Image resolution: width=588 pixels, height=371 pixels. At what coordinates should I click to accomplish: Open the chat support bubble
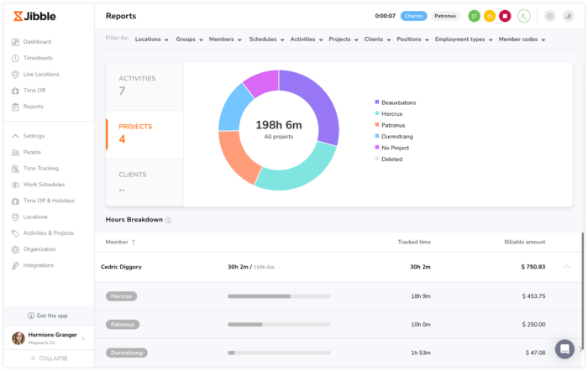click(x=564, y=348)
